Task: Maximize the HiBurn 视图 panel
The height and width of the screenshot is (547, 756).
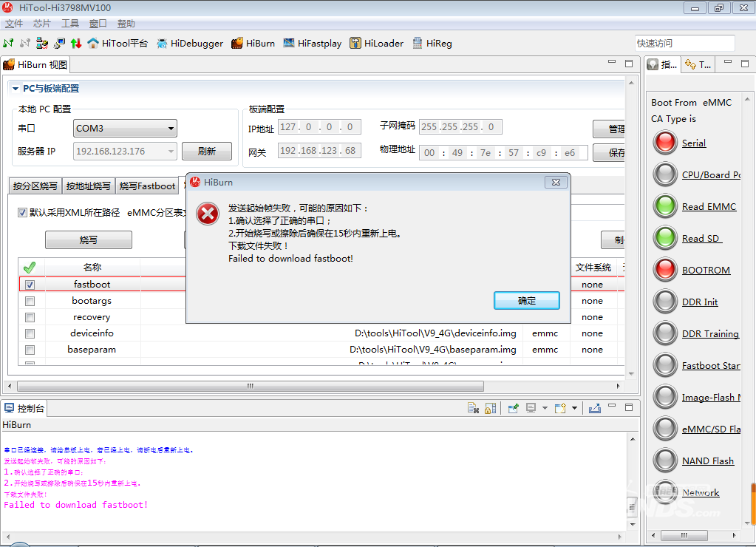Action: 629,63
